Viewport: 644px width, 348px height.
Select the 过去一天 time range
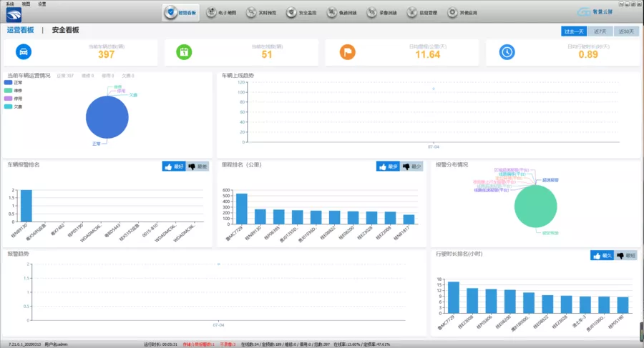[574, 31]
